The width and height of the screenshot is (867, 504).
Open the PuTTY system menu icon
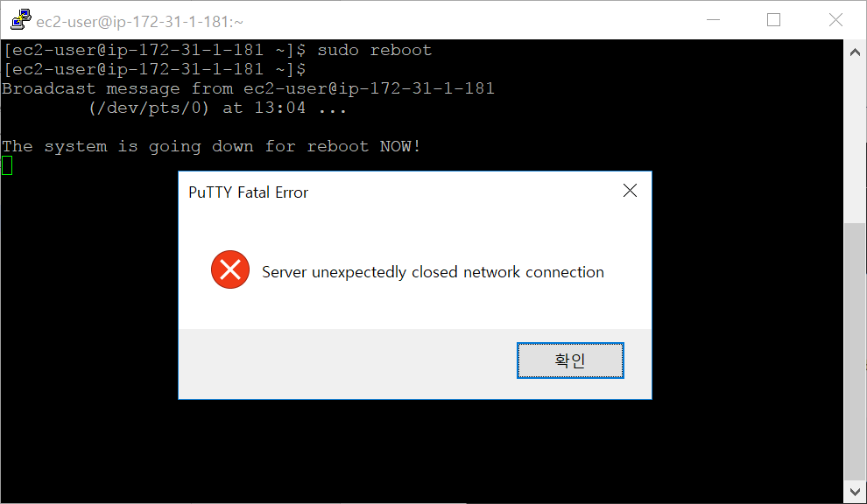pos(20,20)
